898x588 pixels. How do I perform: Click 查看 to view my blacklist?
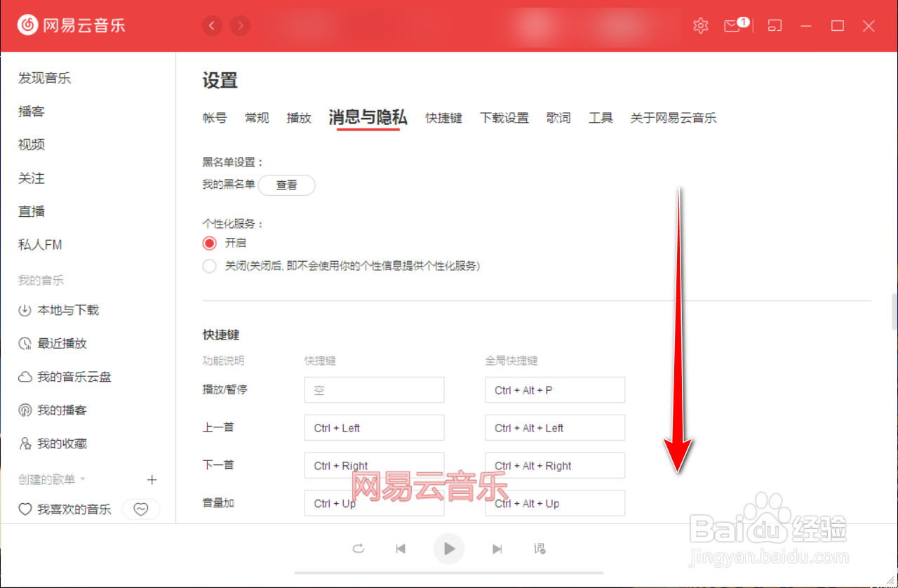click(x=287, y=185)
